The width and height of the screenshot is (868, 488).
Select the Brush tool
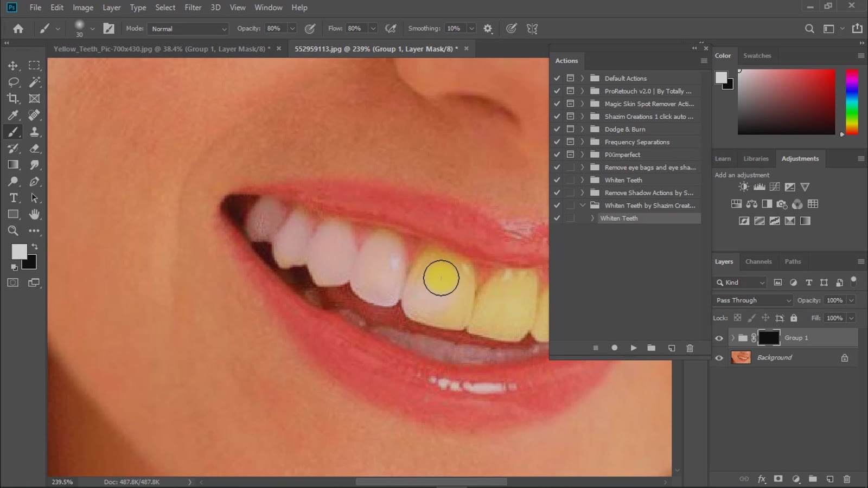pyautogui.click(x=13, y=131)
